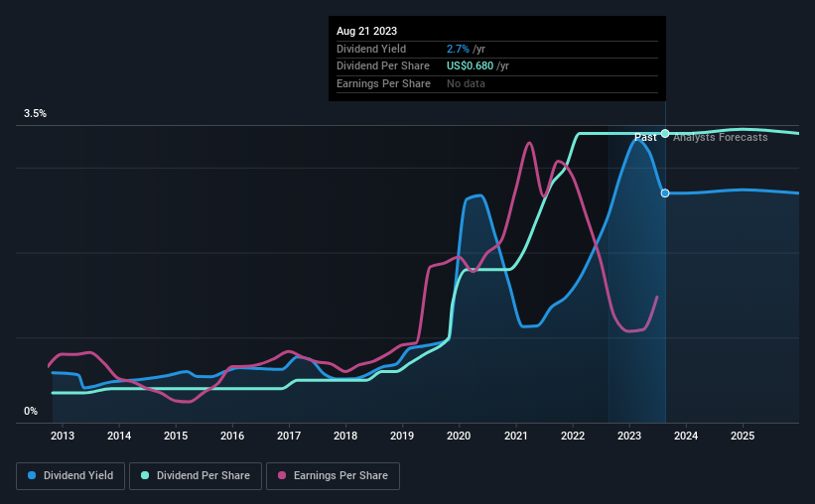Screen dimensions: 815x504
Task: Click the 2023 x-axis label
Action: point(629,436)
